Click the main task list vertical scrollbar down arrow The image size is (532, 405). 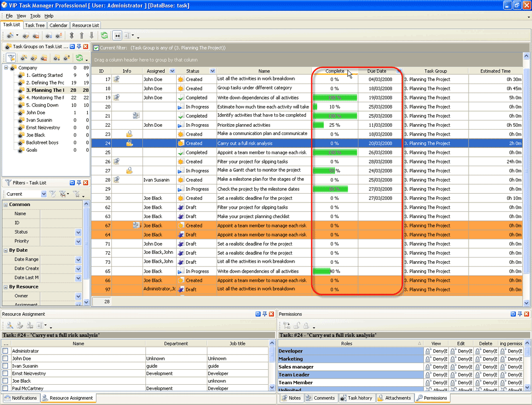[x=526, y=303]
